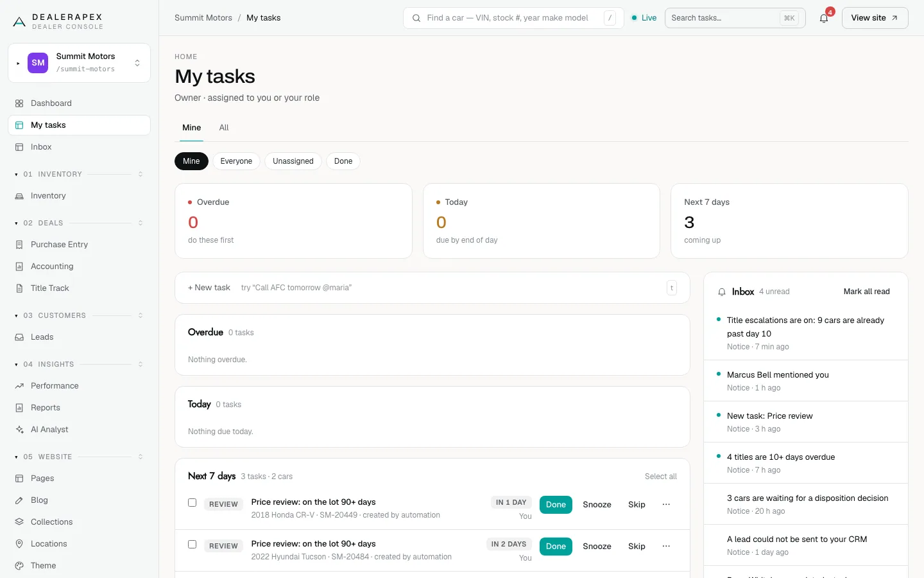Click the My tasks sidebar icon
Viewport: 924px width, 578px height.
coord(19,125)
